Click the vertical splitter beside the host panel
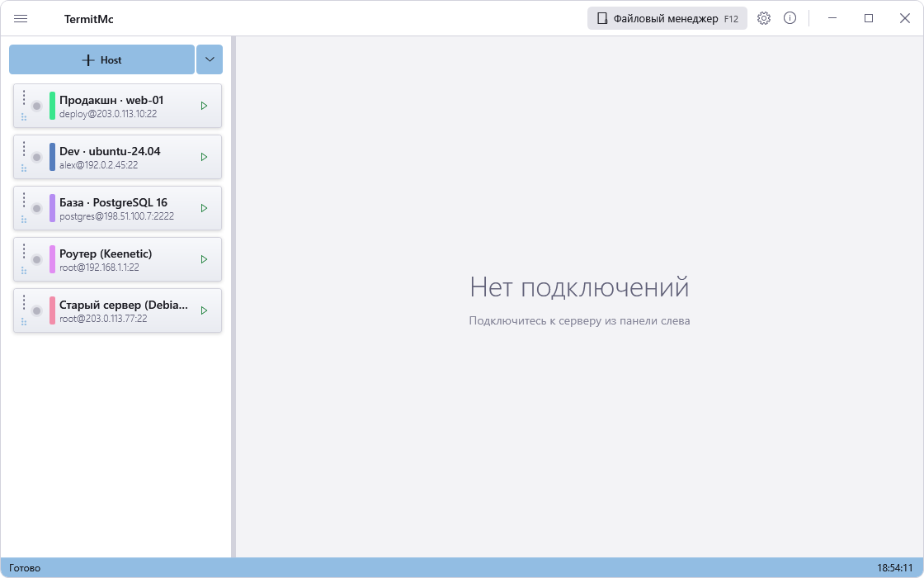This screenshot has height=578, width=924. [233, 296]
